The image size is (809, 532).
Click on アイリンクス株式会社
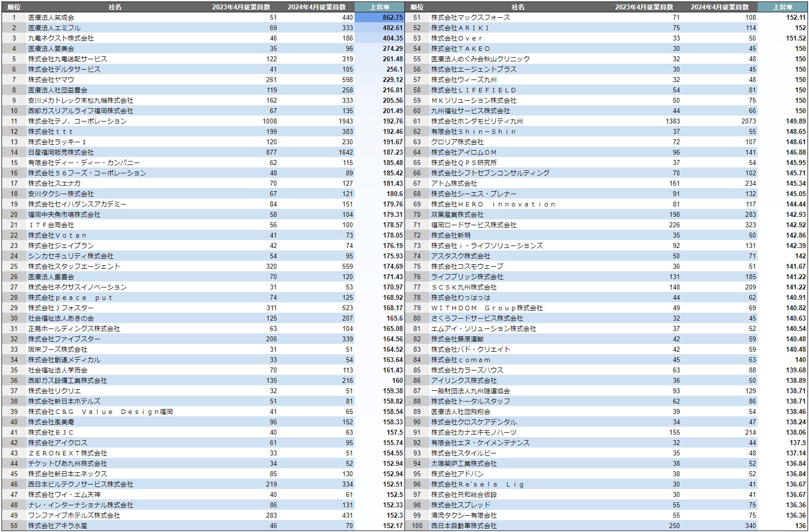coord(464,380)
